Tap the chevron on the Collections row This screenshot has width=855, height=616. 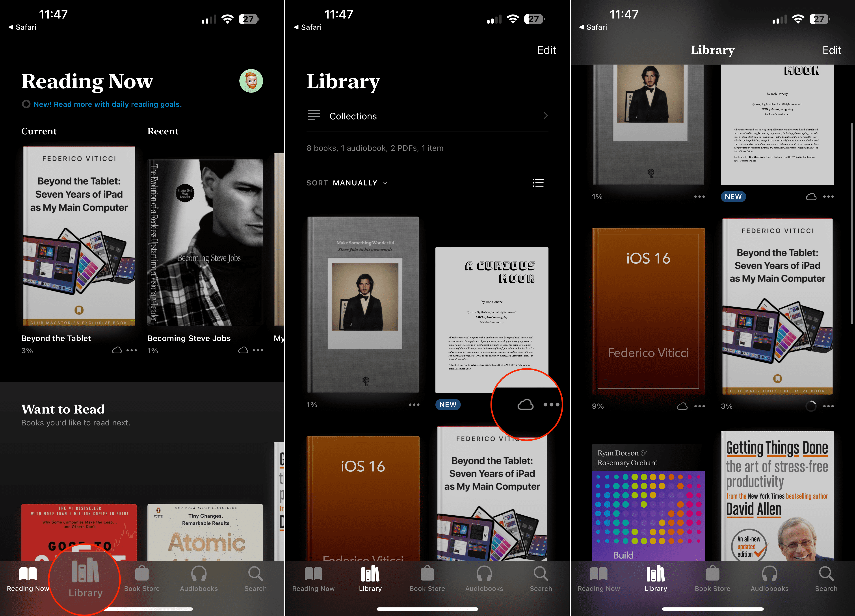coord(545,115)
